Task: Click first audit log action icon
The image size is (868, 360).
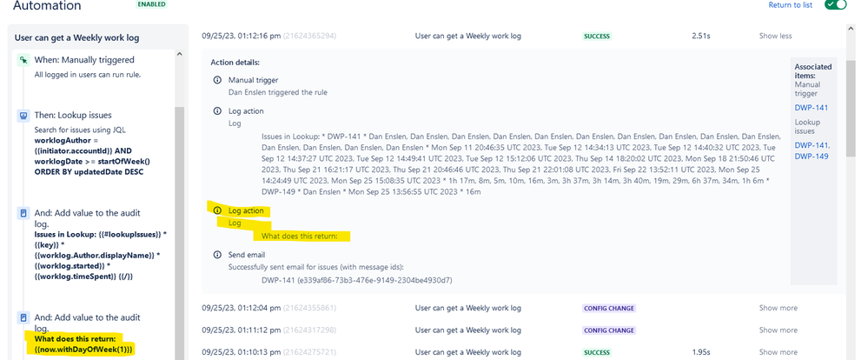Action: coord(23,213)
